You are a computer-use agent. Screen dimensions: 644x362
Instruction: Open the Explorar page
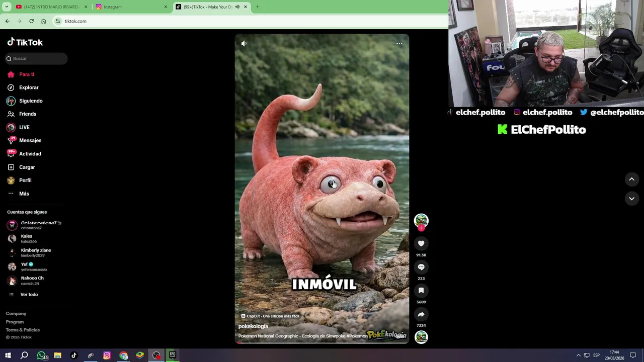[23, 87]
